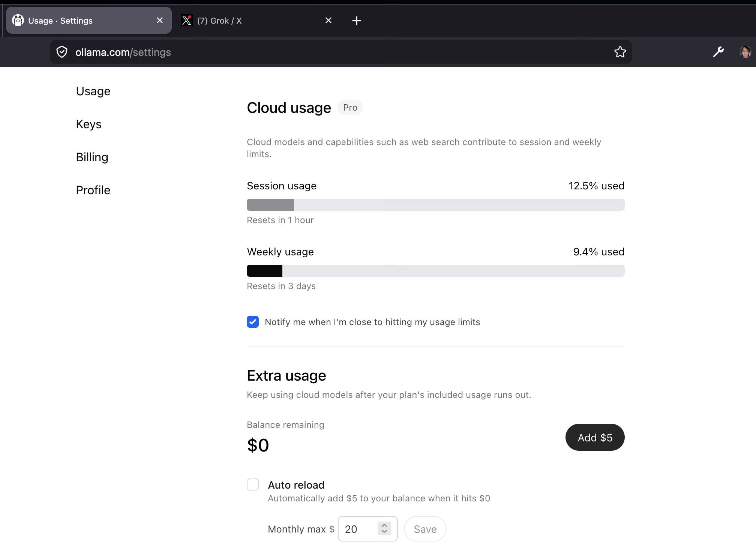Click the Add $5 button
Viewport: 756px width, 546px height.
point(595,437)
